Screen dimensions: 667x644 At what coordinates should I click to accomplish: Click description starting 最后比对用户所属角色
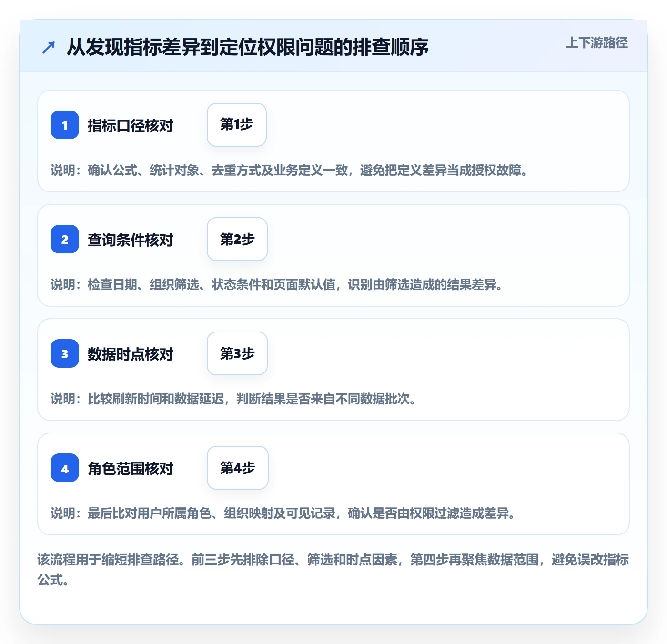[284, 513]
